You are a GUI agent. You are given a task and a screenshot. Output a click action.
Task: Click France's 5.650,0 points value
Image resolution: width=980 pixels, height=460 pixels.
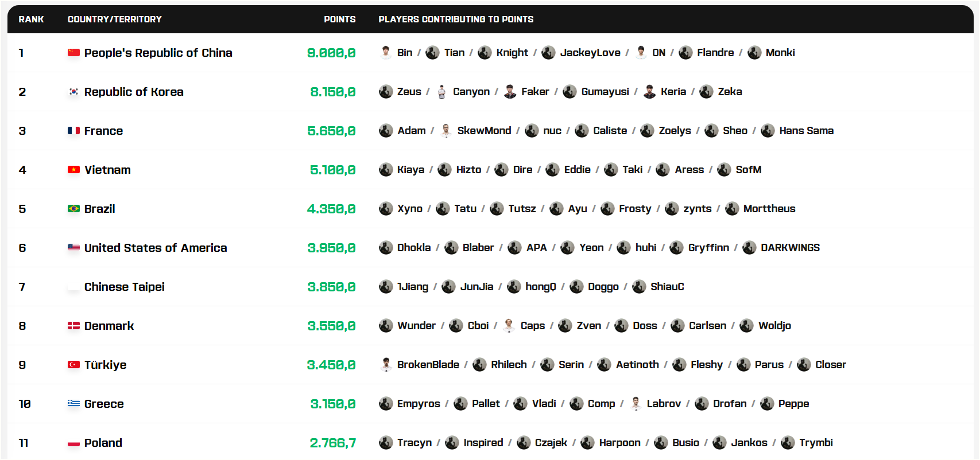click(331, 131)
